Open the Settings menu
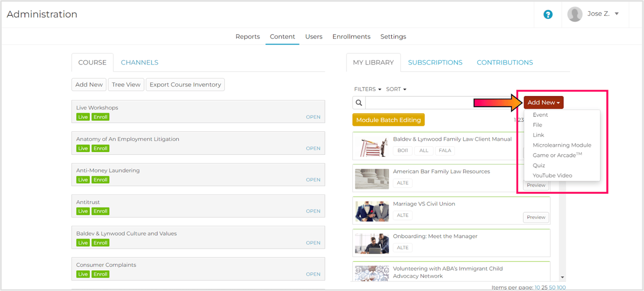This screenshot has width=644, height=291. coord(393,36)
